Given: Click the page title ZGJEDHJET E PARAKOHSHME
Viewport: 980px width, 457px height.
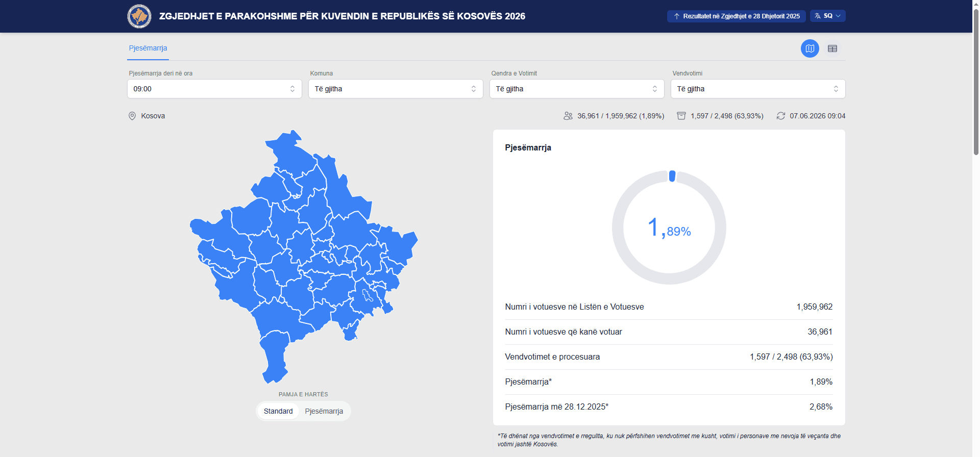Looking at the screenshot, I should pyautogui.click(x=342, y=16).
